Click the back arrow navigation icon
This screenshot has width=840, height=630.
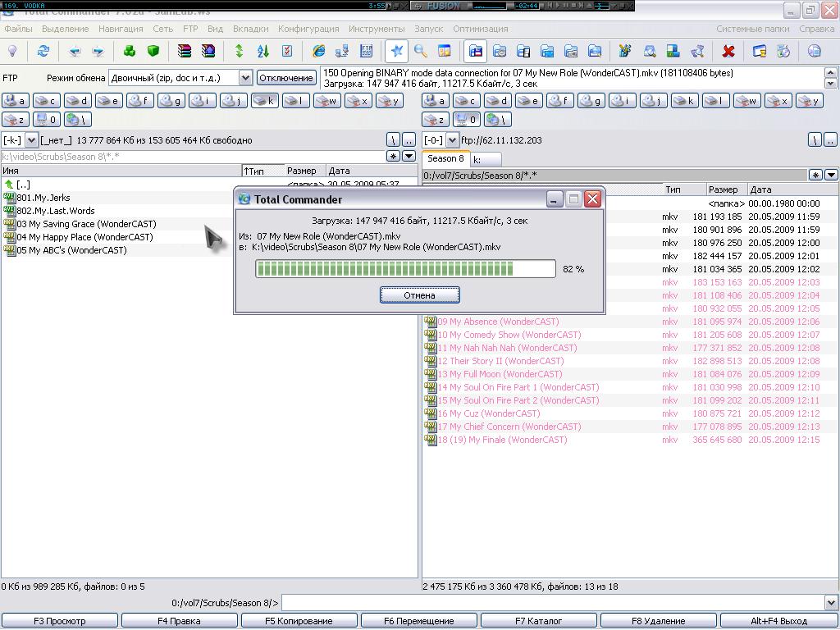point(75,51)
